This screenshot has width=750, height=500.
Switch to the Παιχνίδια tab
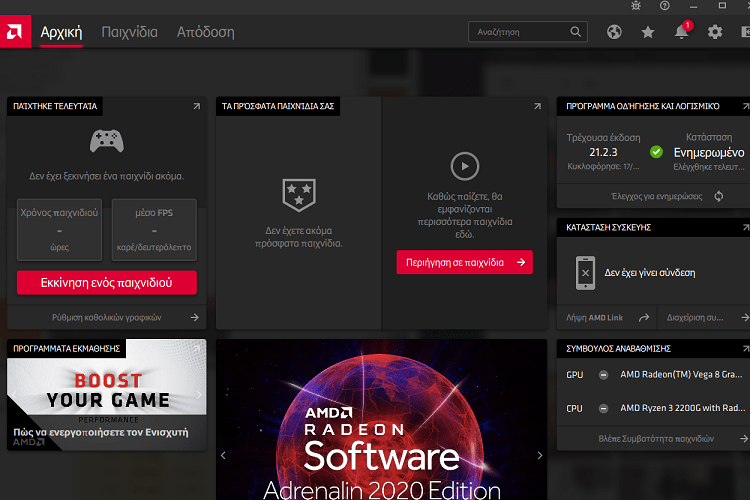click(x=129, y=32)
